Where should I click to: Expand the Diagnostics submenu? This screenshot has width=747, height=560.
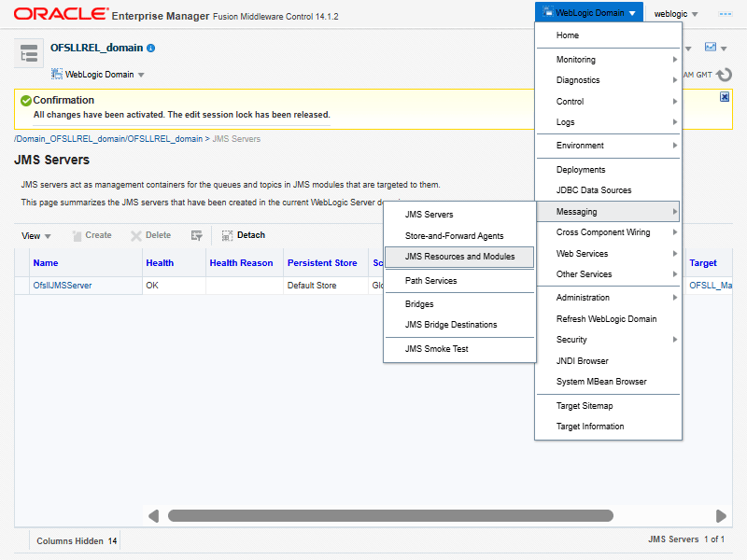[x=608, y=80]
